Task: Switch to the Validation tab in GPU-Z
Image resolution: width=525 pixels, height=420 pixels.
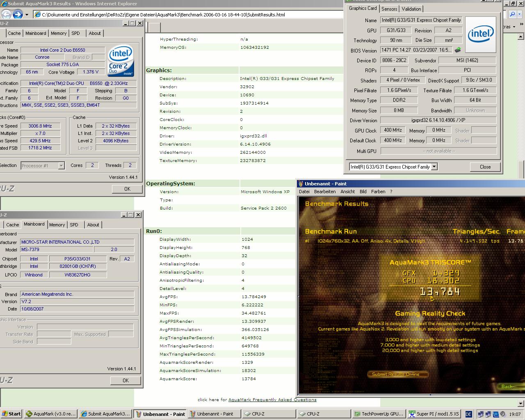Action: click(x=411, y=9)
